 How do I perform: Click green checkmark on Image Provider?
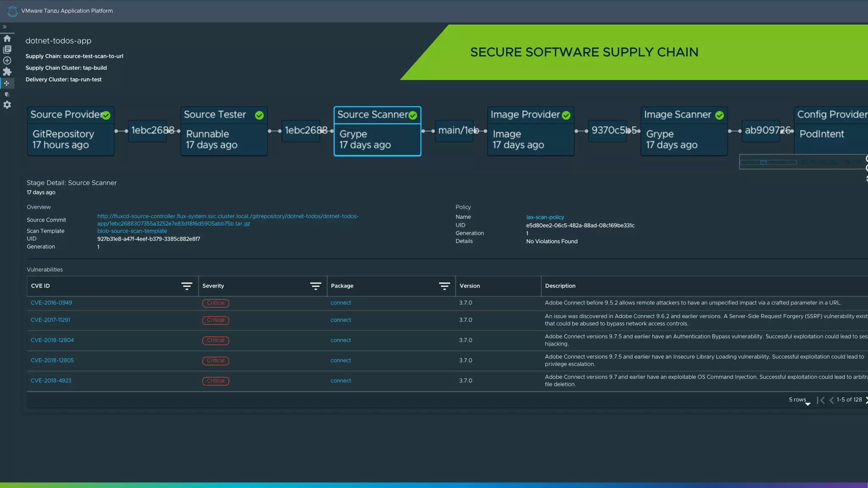566,115
